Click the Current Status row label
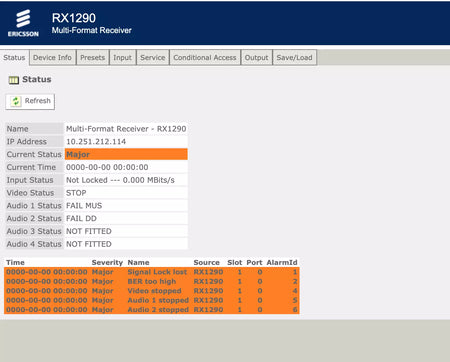The height and width of the screenshot is (362, 450). tap(34, 154)
